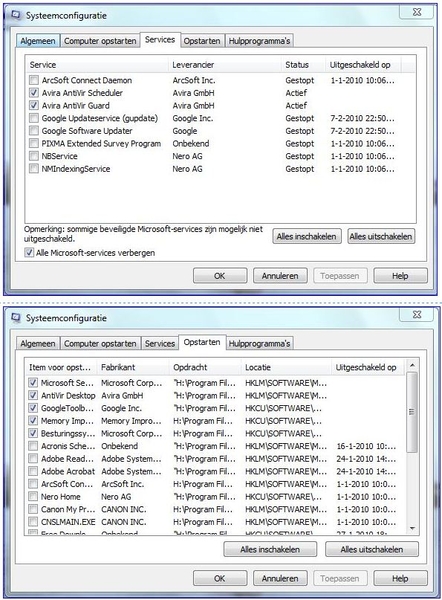Click the Systeemconfiguratie title icon in Opstarten-tab window
The image size is (442, 600).
pos(16,317)
